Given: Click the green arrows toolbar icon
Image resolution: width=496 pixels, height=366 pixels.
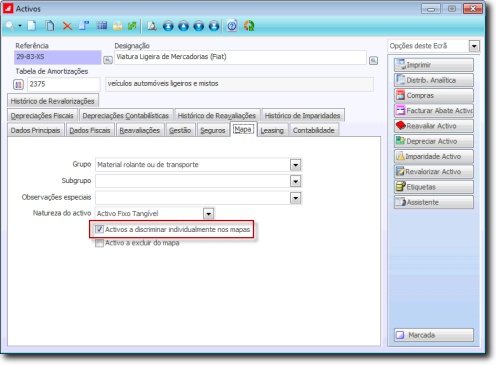Looking at the screenshot, I should (x=132, y=26).
